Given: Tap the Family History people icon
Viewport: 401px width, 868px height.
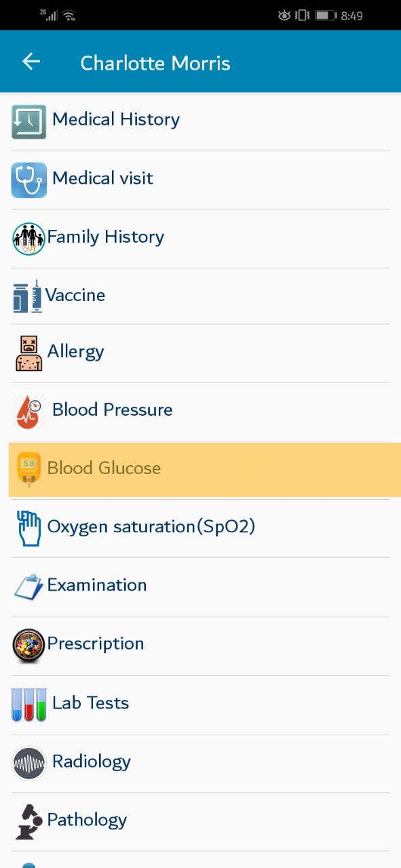Looking at the screenshot, I should click(x=28, y=239).
